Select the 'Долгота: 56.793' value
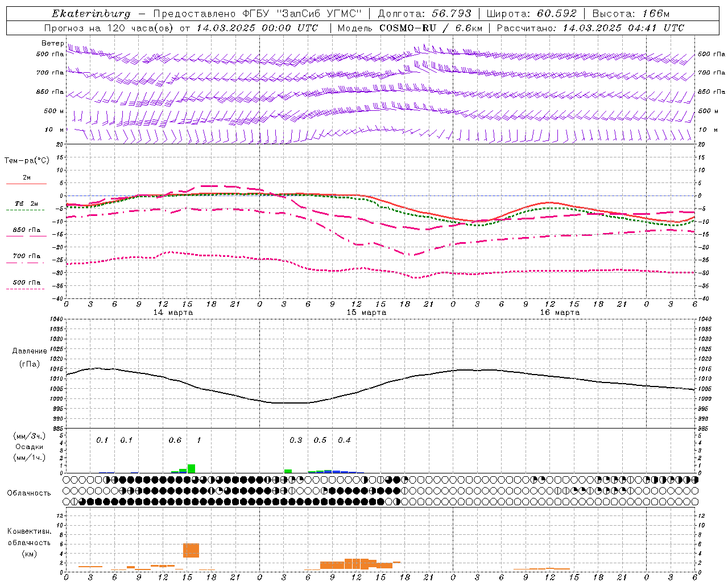Image resolution: width=728 pixels, height=582 pixels. (x=425, y=14)
